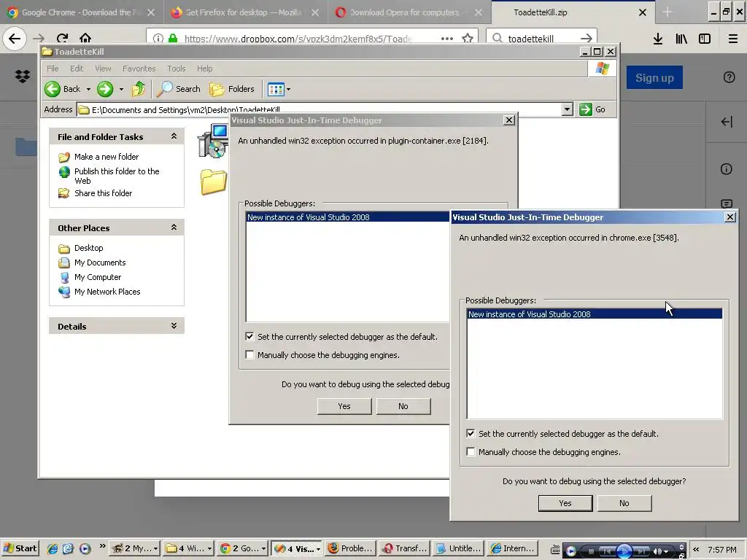
Task: Collapse File and Folder Tasks panel
Action: [174, 136]
